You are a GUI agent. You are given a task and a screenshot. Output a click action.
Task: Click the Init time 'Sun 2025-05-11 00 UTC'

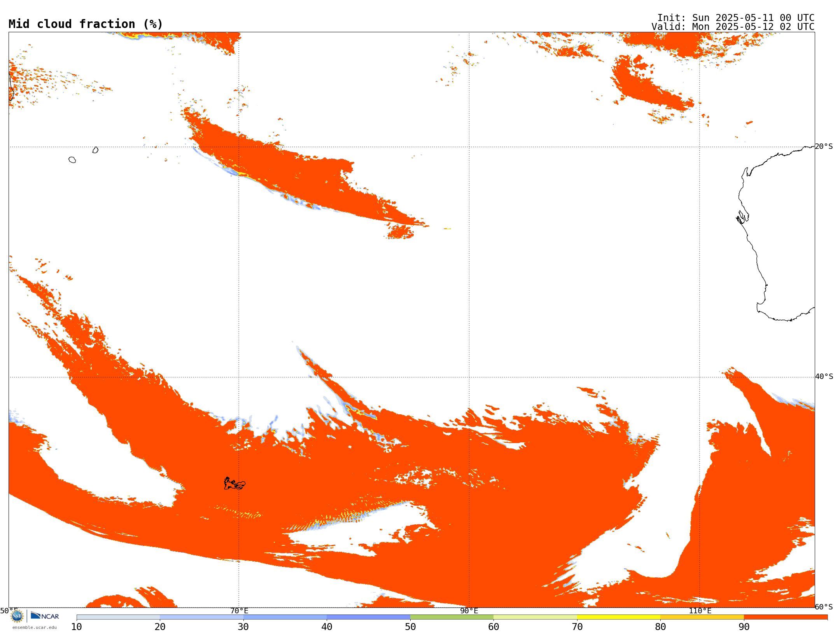(x=753, y=18)
